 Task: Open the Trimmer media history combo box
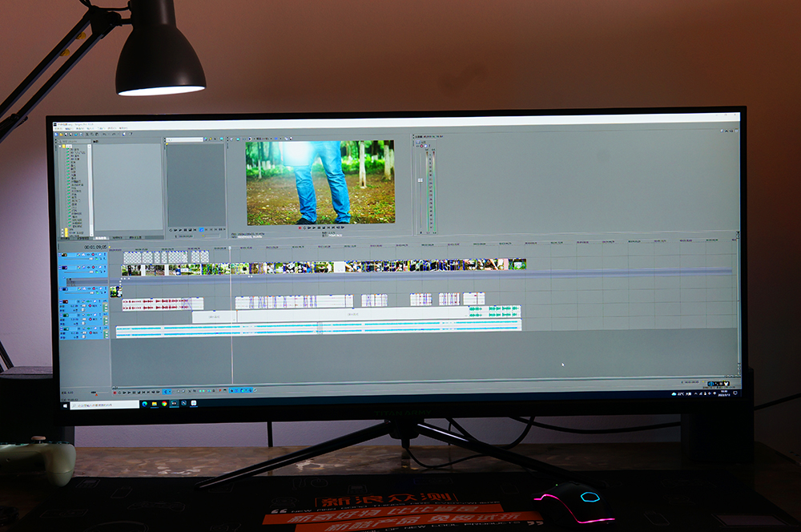point(185,139)
